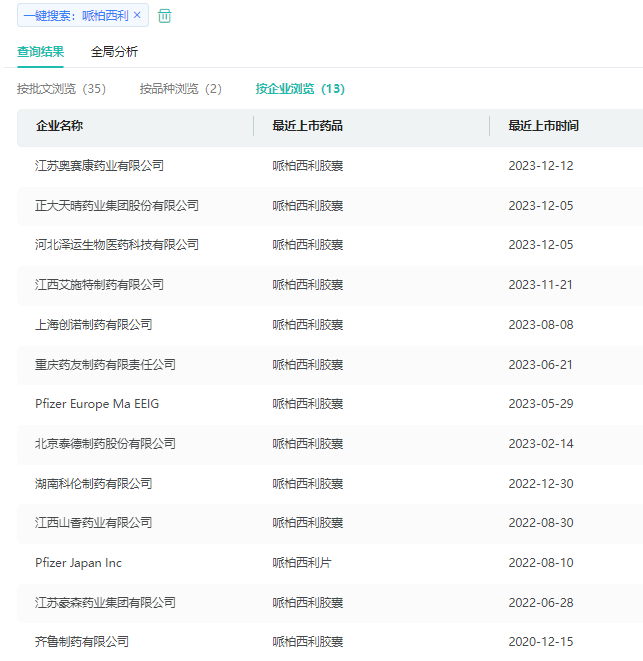Click date 2023-12-12

[541, 166]
